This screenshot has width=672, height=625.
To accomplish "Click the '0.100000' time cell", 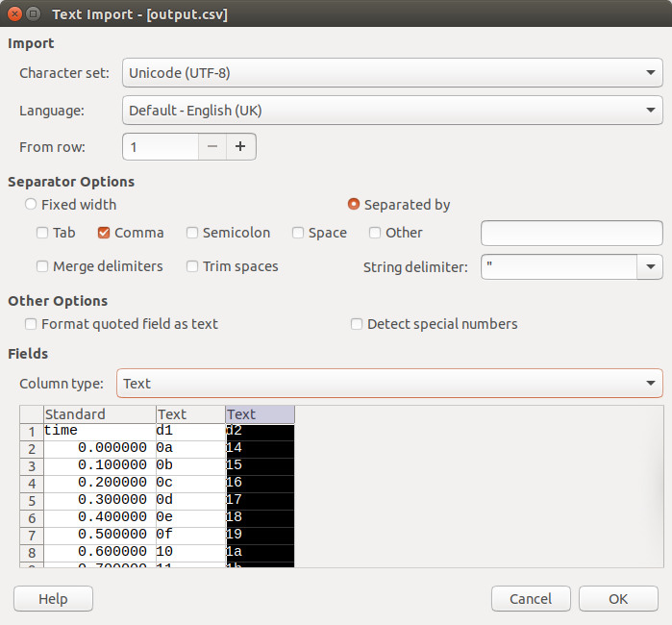I will click(x=100, y=465).
